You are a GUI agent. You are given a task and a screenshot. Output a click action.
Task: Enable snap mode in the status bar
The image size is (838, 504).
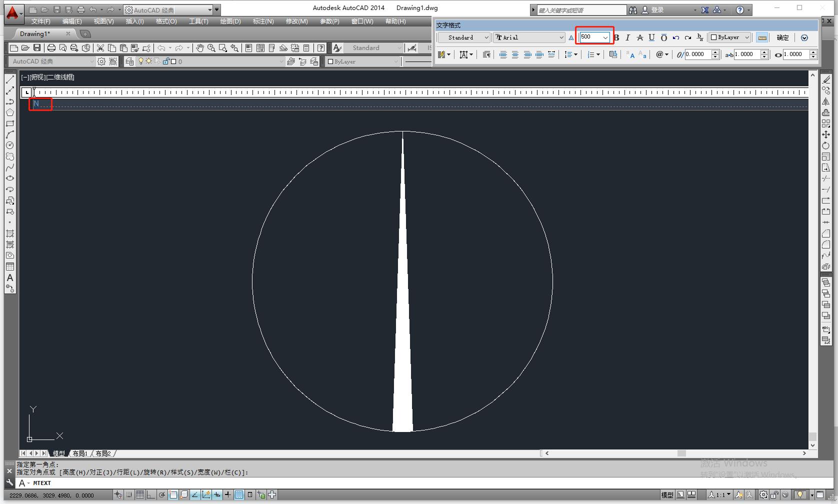pos(128,494)
